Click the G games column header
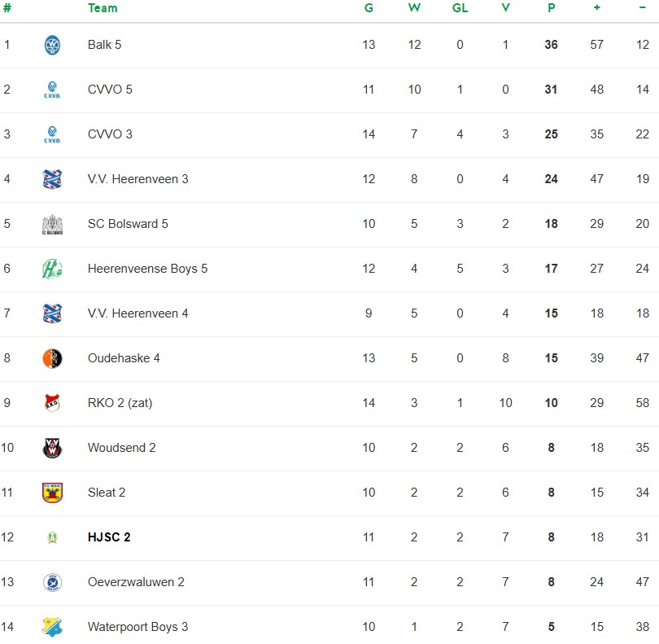The height and width of the screenshot is (644, 659). click(x=369, y=8)
